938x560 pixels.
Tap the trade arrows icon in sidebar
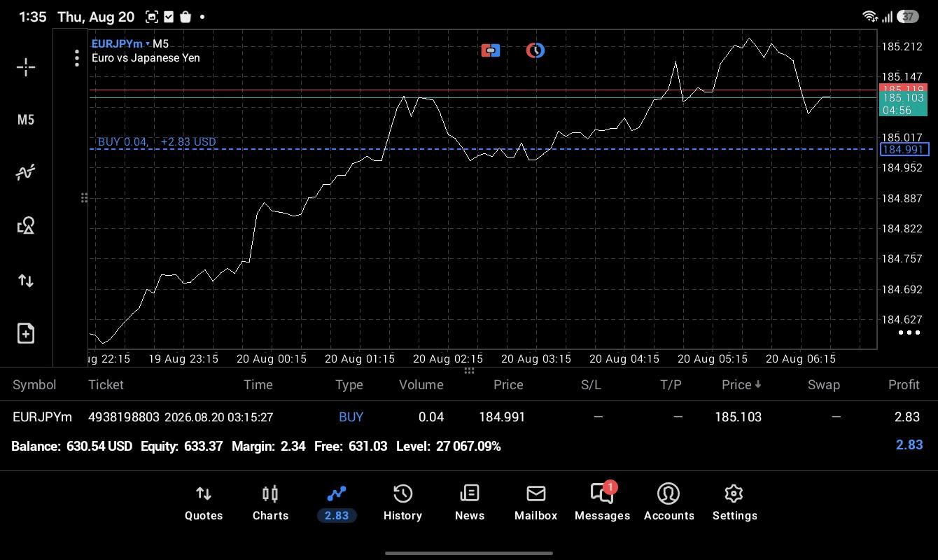point(26,281)
